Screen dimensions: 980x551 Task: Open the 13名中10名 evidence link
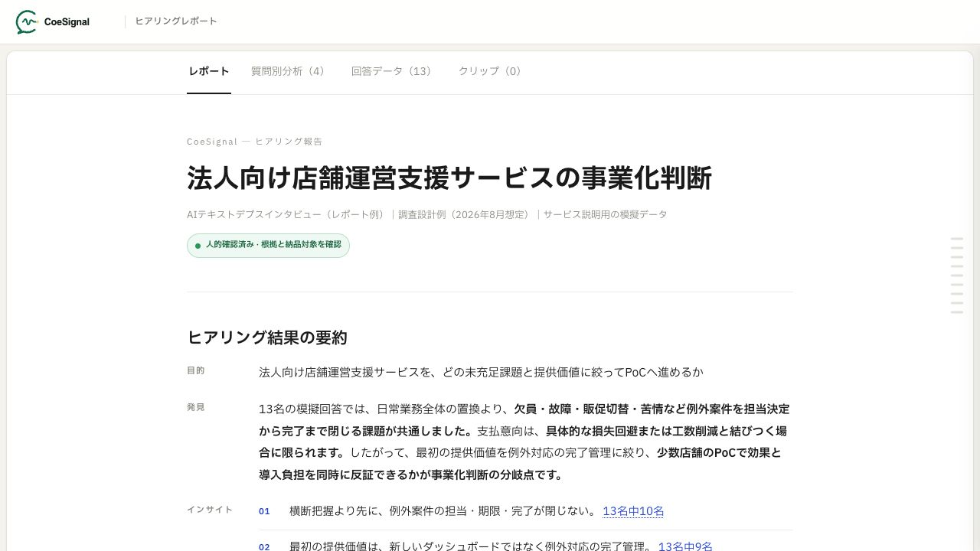[x=633, y=511]
